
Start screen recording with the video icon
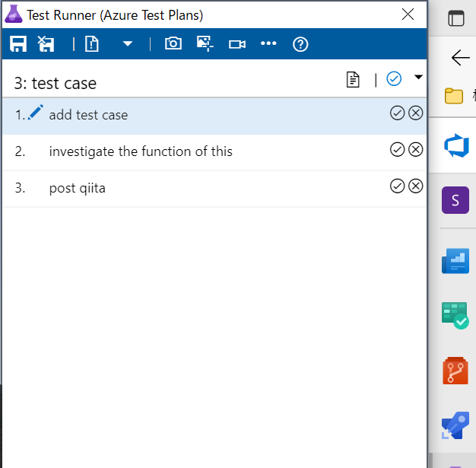pos(237,44)
